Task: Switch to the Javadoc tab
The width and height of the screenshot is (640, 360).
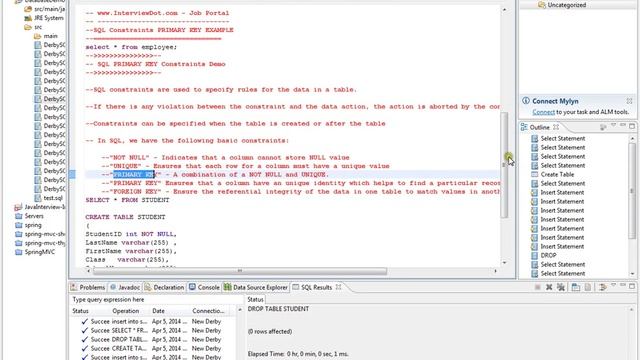Action: (124, 287)
